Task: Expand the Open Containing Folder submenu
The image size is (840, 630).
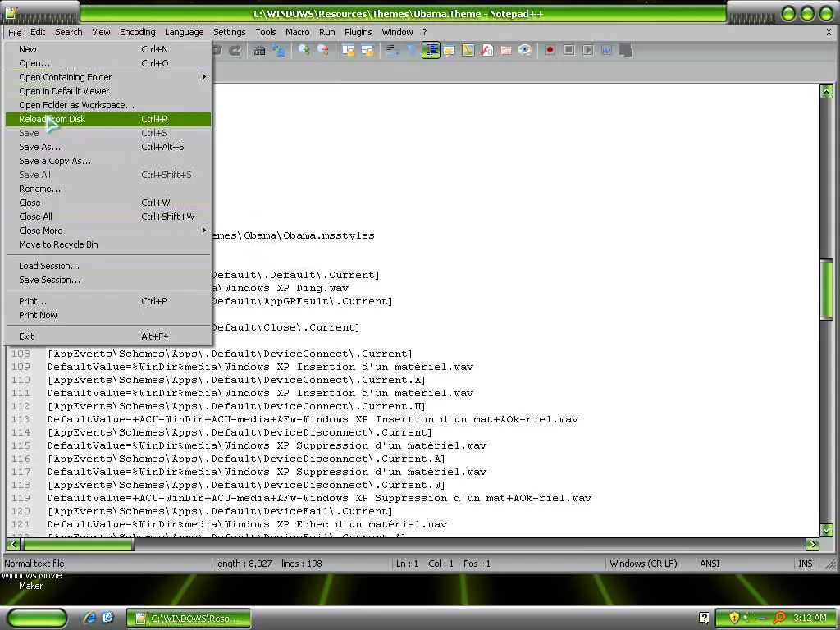Action: point(108,77)
